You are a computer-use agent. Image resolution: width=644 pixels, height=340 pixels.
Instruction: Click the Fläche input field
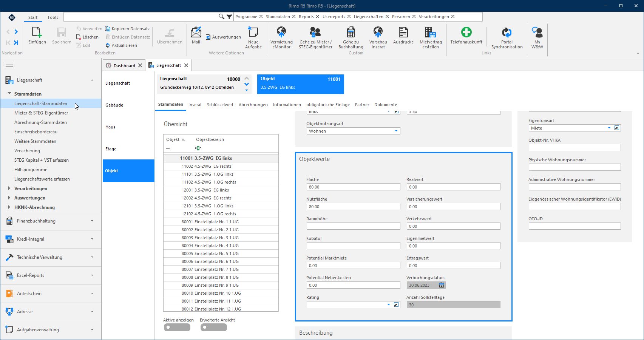click(353, 187)
